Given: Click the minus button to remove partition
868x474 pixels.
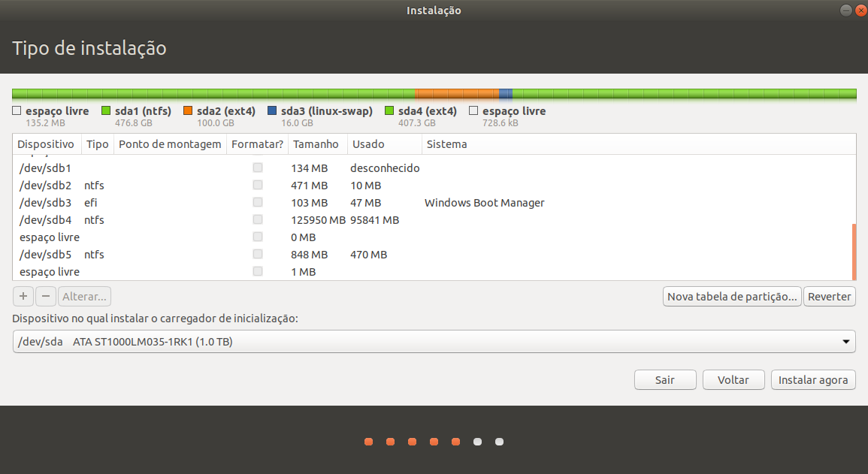Looking at the screenshot, I should (x=46, y=297).
